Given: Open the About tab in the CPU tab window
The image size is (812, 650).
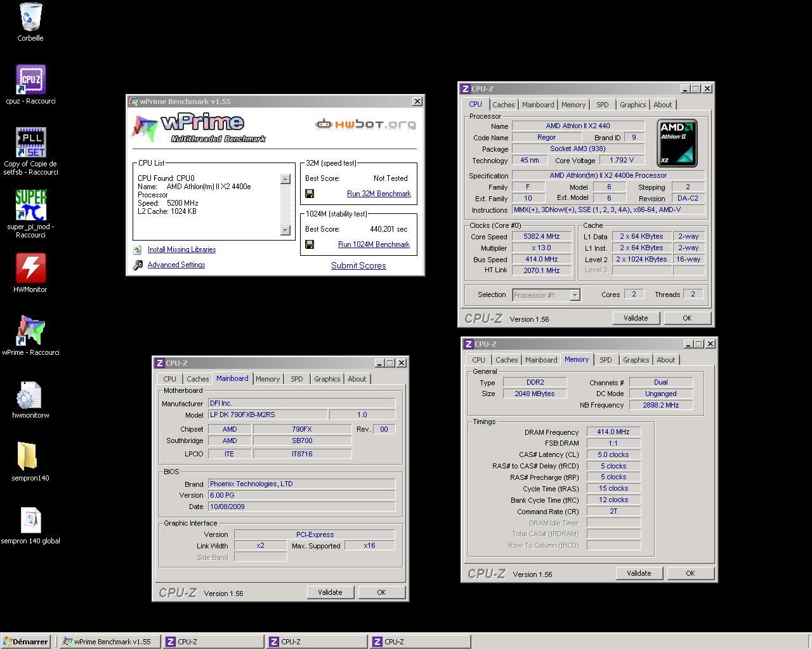Looking at the screenshot, I should [663, 105].
